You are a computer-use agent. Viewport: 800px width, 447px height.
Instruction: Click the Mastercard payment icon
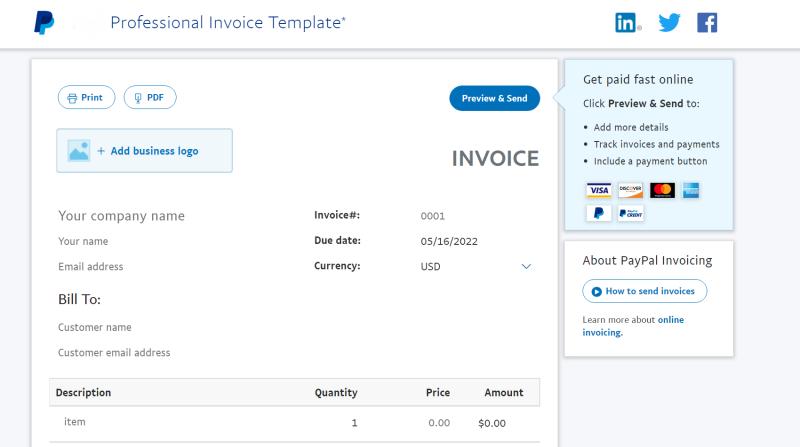[662, 190]
